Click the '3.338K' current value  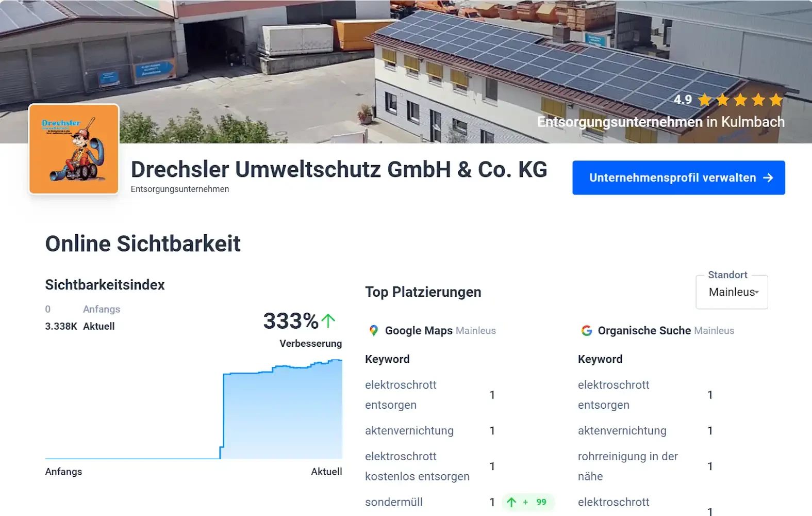(61, 326)
